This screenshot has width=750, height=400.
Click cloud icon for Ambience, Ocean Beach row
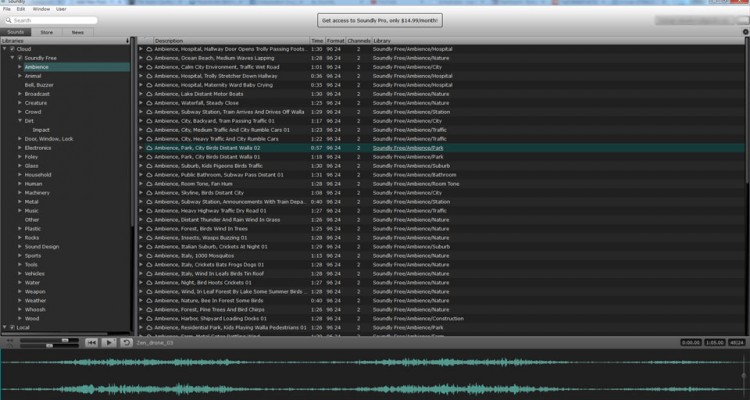coord(149,58)
